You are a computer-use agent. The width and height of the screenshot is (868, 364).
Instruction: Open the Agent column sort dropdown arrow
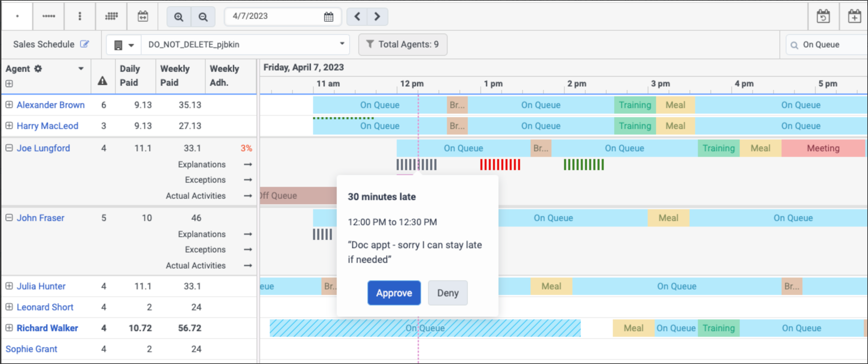coord(81,69)
